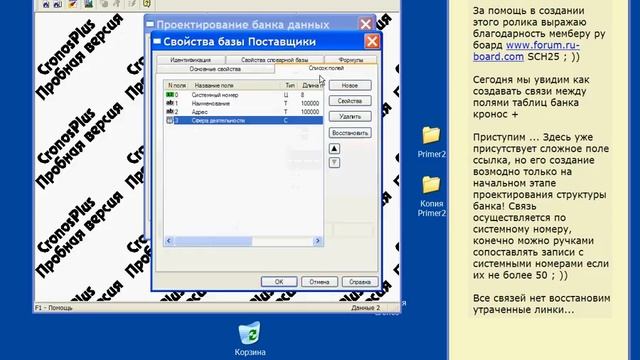Open the Идентификация tab
The height and width of the screenshot is (360, 640).
191,60
